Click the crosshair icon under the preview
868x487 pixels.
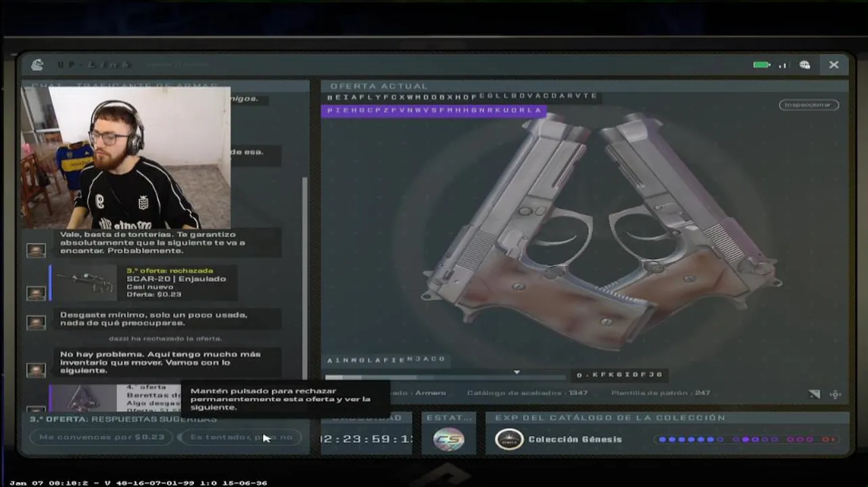pyautogui.click(x=836, y=394)
